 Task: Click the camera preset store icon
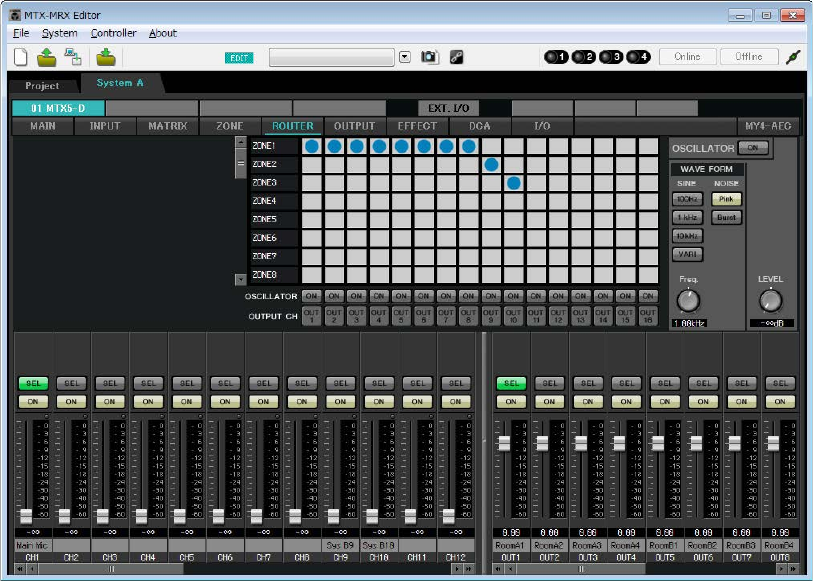429,57
